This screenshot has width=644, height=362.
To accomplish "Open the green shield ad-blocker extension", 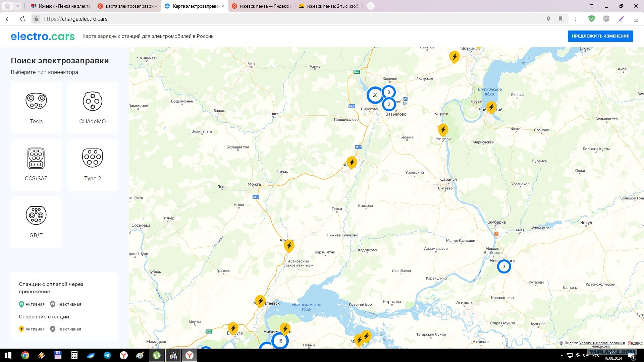I will (x=592, y=19).
